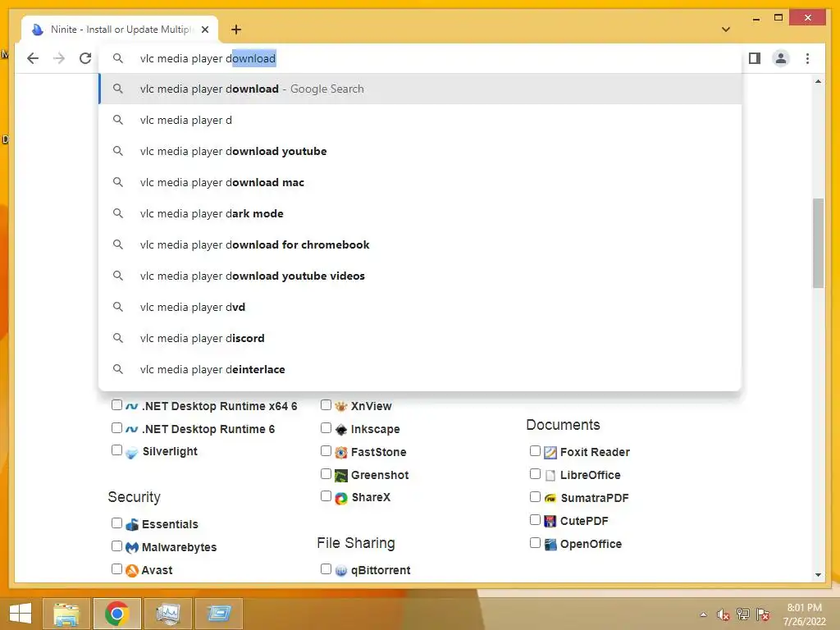Toggle the Chrome side panel icon
The width and height of the screenshot is (840, 630).
click(755, 58)
